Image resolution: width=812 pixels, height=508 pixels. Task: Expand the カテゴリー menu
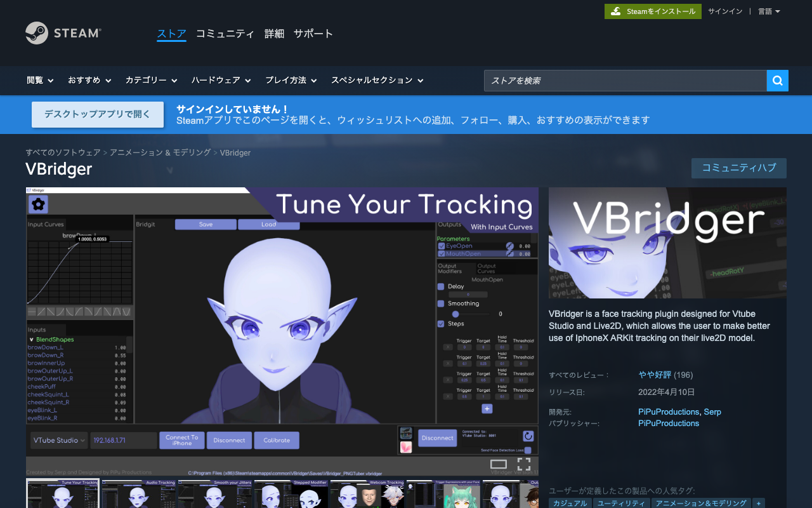coord(151,81)
